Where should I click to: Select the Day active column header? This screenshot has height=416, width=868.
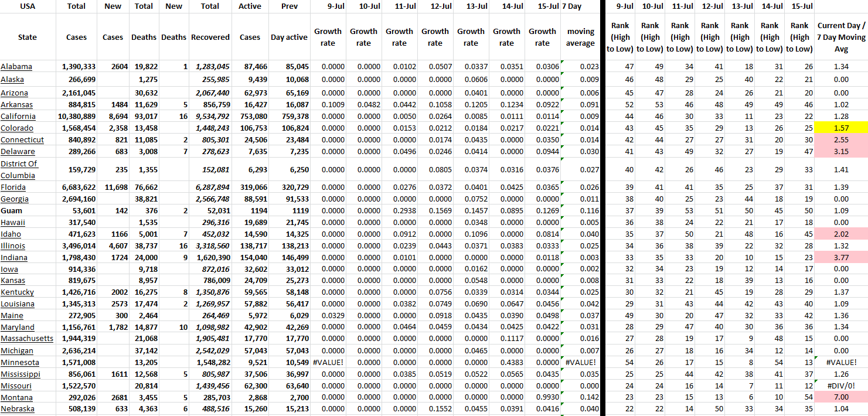(289, 37)
